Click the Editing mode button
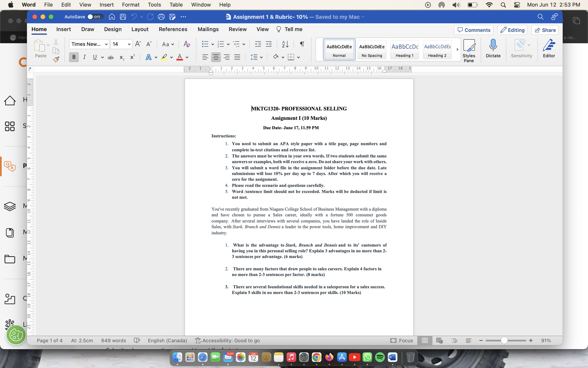 [512, 30]
